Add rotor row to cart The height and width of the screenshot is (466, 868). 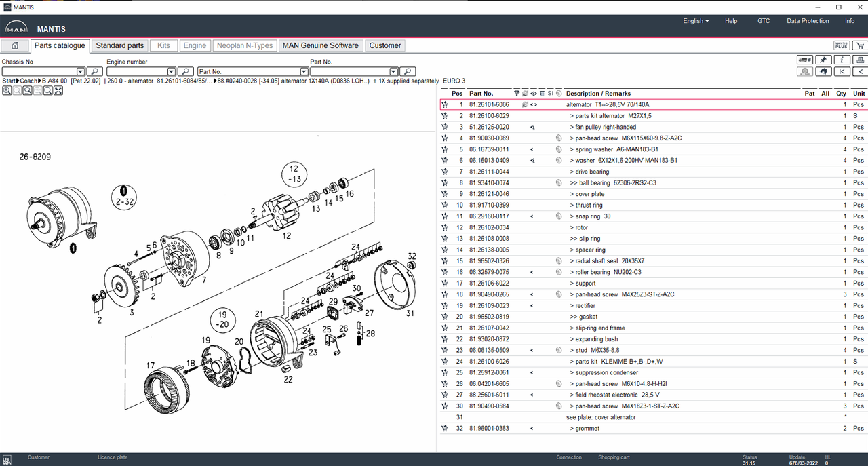[444, 227]
